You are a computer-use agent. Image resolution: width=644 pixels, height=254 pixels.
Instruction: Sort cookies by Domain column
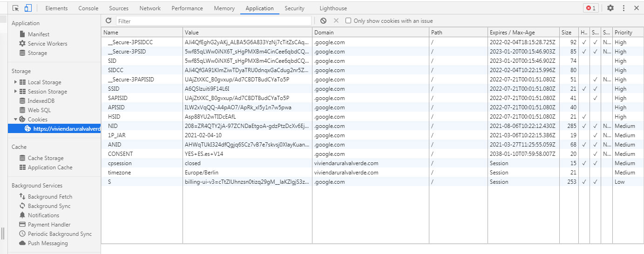coord(371,32)
